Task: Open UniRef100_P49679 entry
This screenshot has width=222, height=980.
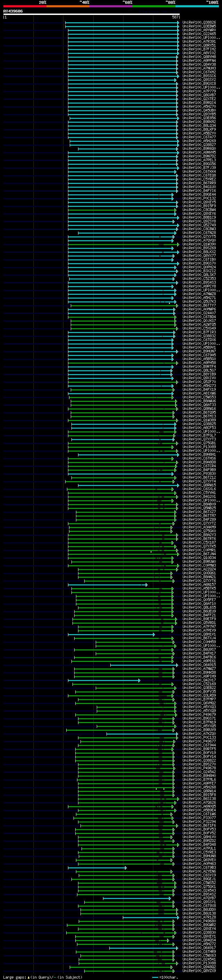Action: click(199, 714)
